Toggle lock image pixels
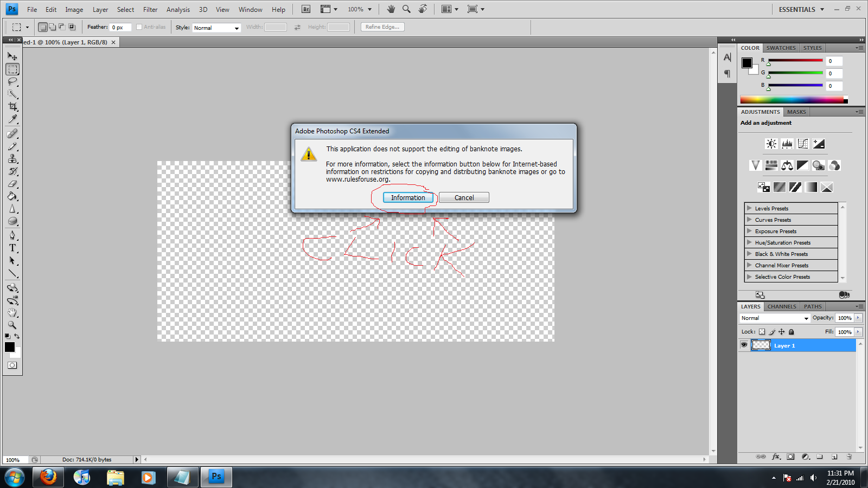Image resolution: width=868 pixels, height=488 pixels. click(772, 332)
